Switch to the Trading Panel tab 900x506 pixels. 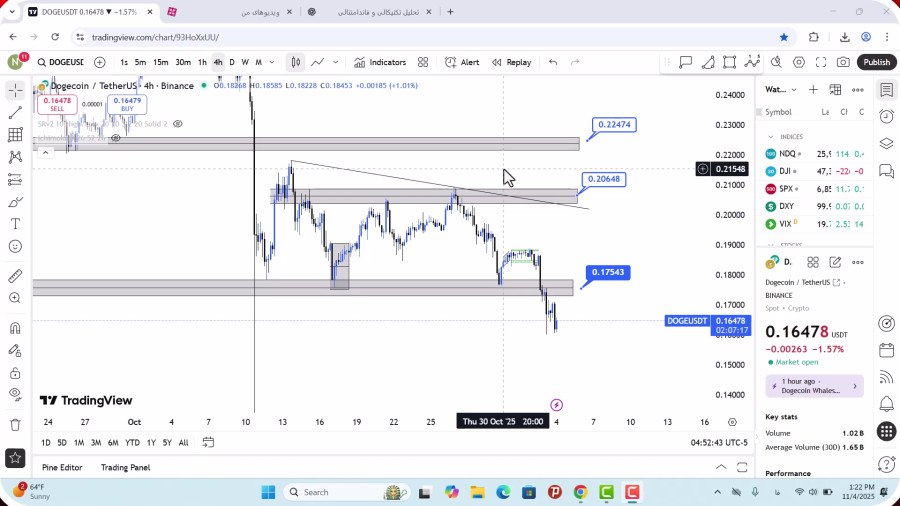click(x=125, y=467)
